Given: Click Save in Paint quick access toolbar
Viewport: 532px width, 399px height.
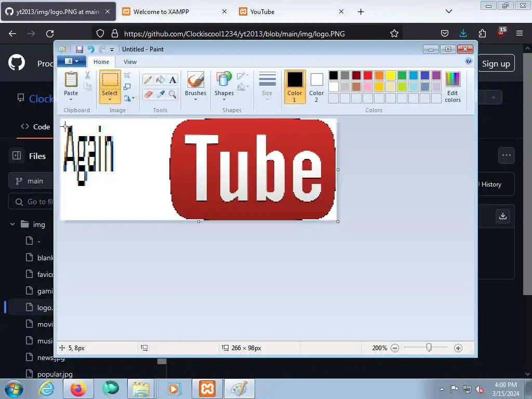Looking at the screenshot, I should [x=79, y=49].
